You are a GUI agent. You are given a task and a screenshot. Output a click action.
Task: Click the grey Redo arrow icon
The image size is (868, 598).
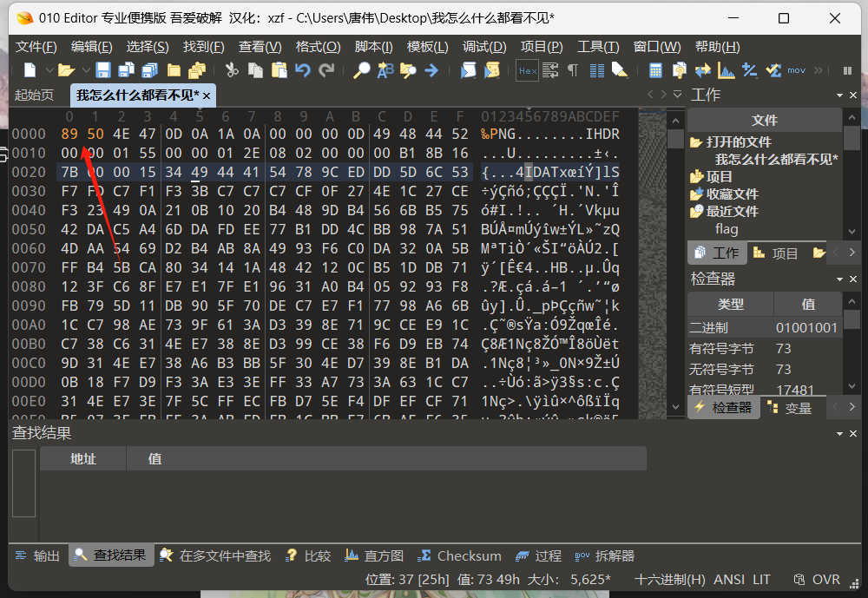326,70
